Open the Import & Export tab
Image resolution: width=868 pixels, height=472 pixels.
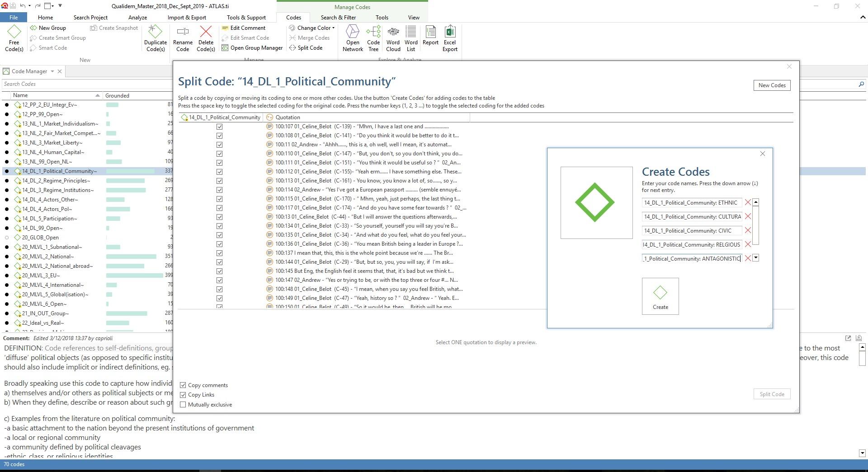pyautogui.click(x=187, y=18)
